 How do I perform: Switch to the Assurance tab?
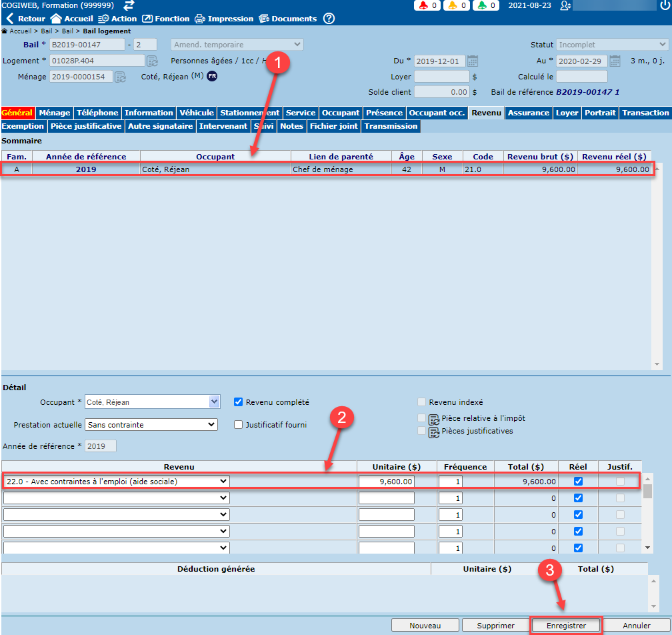pos(528,113)
